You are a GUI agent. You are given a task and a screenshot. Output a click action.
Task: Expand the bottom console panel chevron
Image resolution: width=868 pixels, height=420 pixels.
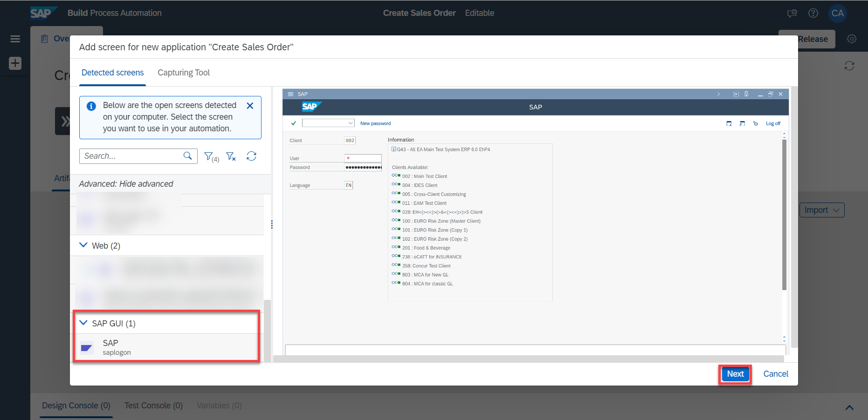(849, 407)
